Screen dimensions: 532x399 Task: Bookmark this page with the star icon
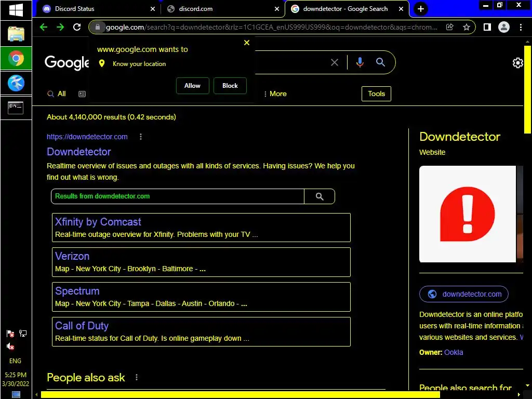coord(467,27)
